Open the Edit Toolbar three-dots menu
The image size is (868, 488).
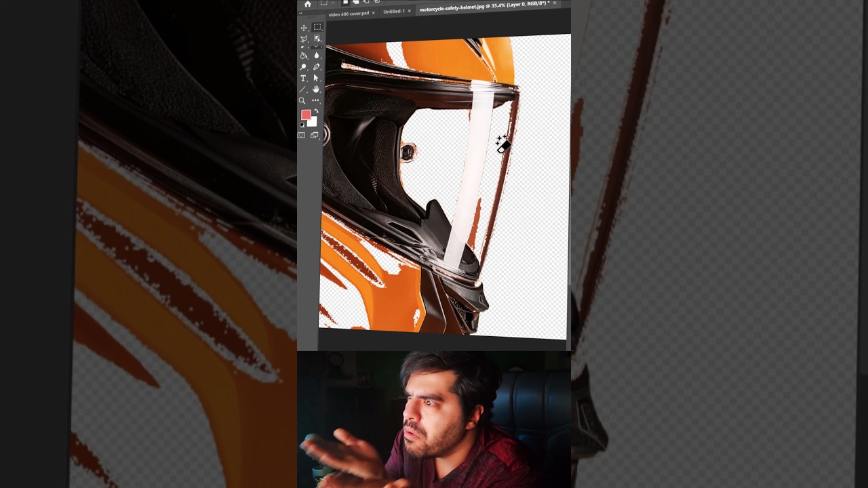(315, 100)
